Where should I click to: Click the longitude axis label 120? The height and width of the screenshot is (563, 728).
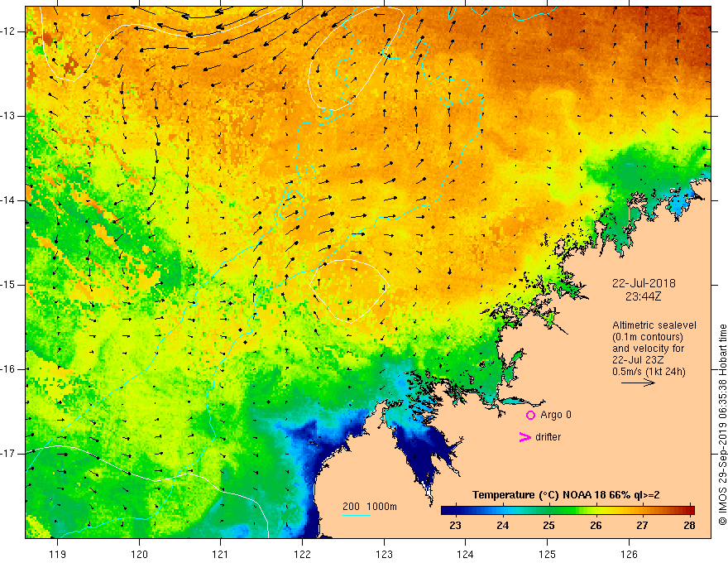[139, 554]
